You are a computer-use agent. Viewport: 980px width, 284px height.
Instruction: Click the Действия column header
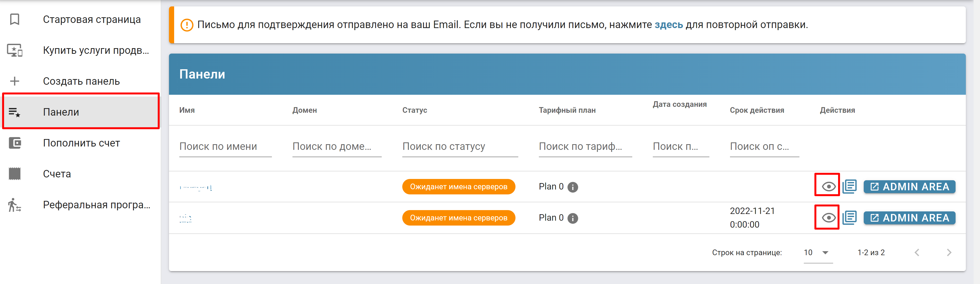point(837,110)
